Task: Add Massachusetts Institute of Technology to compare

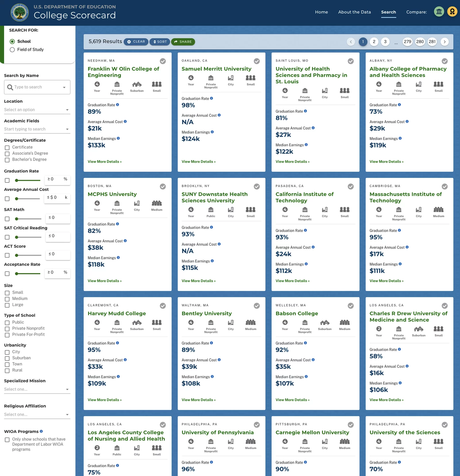Action: (444, 187)
